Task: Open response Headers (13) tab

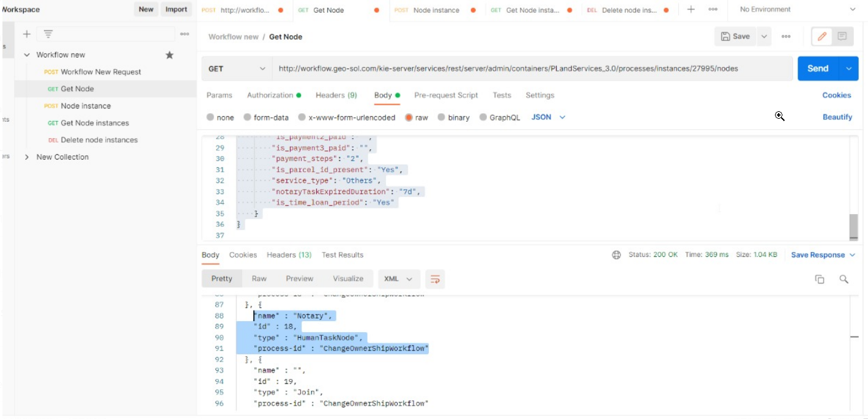Action: [289, 255]
